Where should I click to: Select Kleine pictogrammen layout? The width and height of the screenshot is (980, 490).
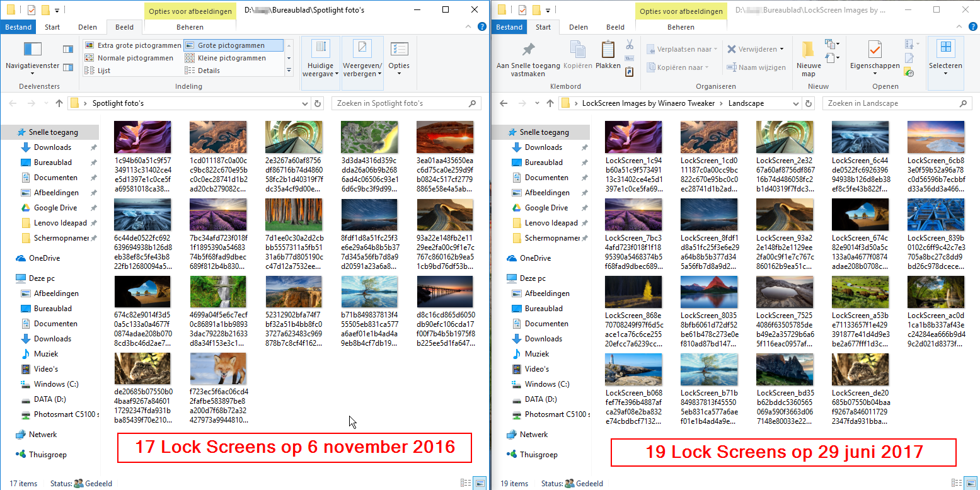coord(231,58)
